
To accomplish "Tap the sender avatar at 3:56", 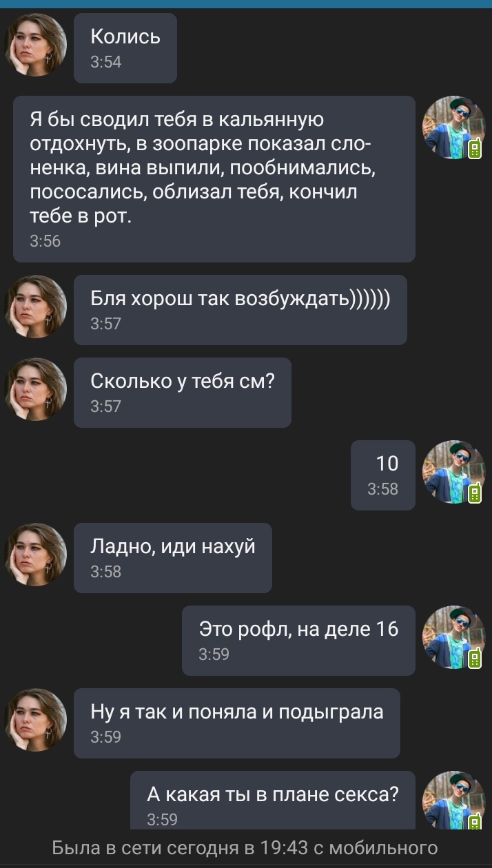I will [453, 127].
